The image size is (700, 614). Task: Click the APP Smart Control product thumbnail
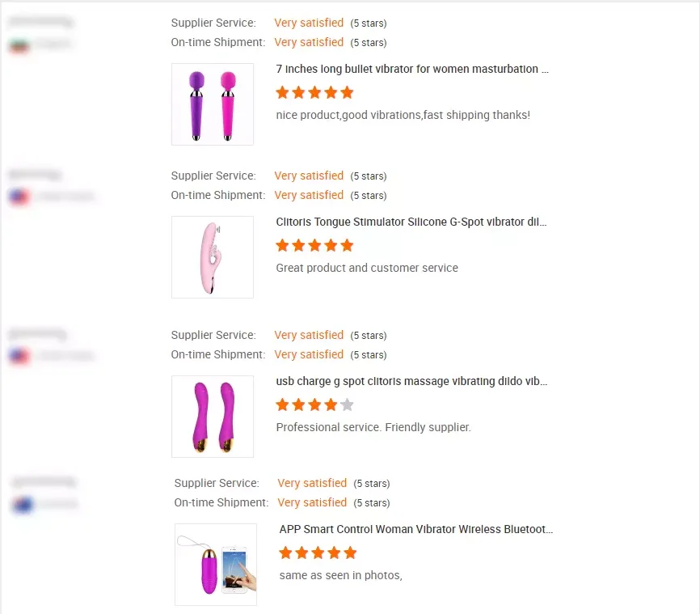(x=215, y=565)
